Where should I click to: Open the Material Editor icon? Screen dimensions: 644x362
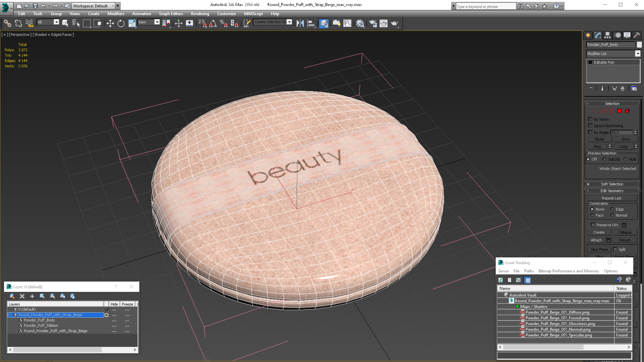[x=360, y=23]
